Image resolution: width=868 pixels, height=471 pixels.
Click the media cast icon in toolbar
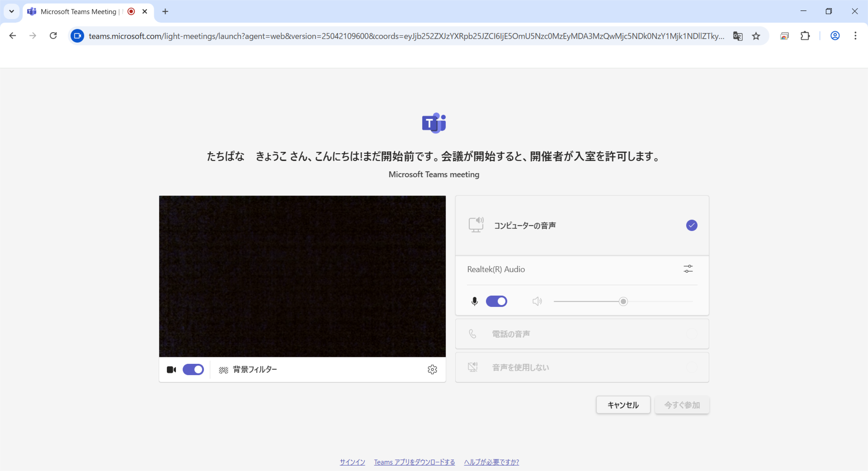click(x=784, y=36)
